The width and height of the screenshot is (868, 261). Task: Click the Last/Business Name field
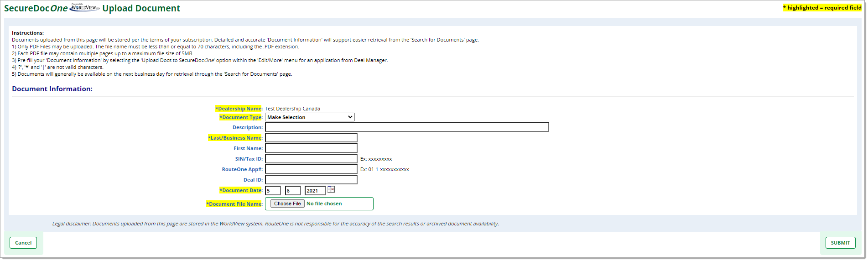311,138
